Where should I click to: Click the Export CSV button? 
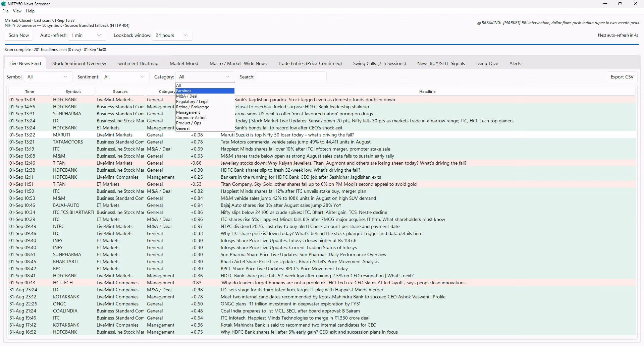tap(622, 77)
